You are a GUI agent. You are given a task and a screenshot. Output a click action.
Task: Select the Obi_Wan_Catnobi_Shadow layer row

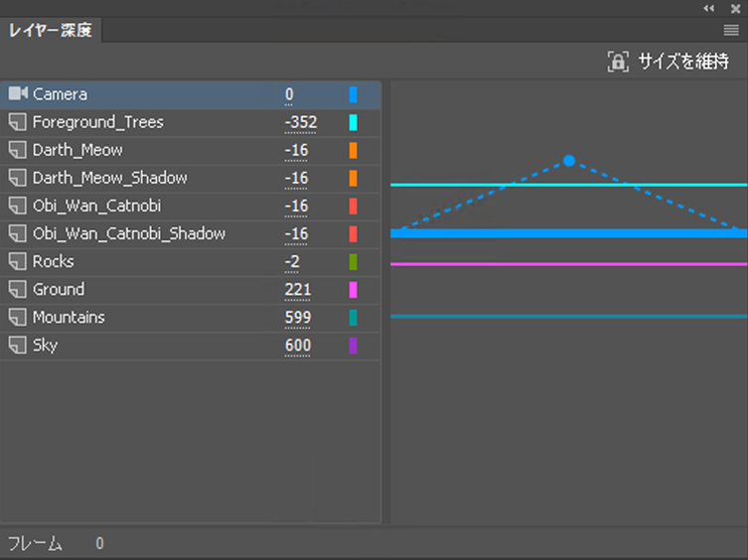[x=129, y=233]
